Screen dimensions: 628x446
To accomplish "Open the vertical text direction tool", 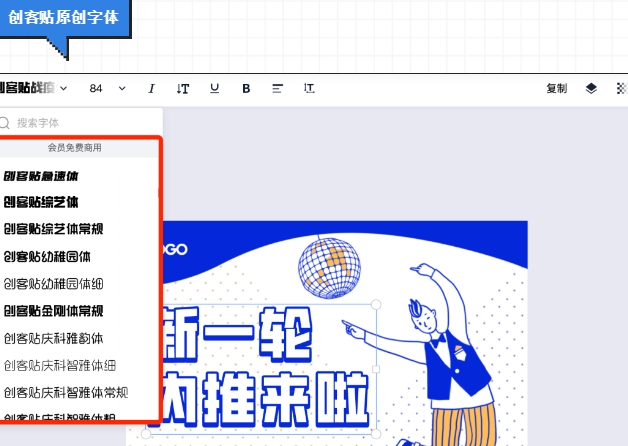I will pyautogui.click(x=183, y=88).
